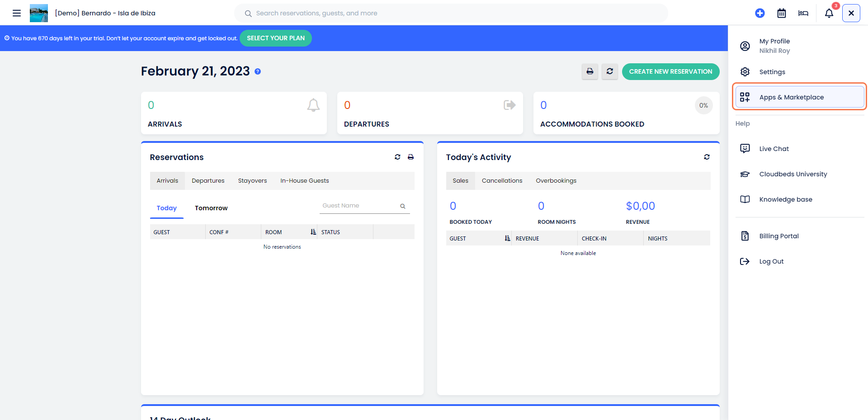The width and height of the screenshot is (868, 420).
Task: Click the blue plus quick-add icon
Action: coord(760,13)
